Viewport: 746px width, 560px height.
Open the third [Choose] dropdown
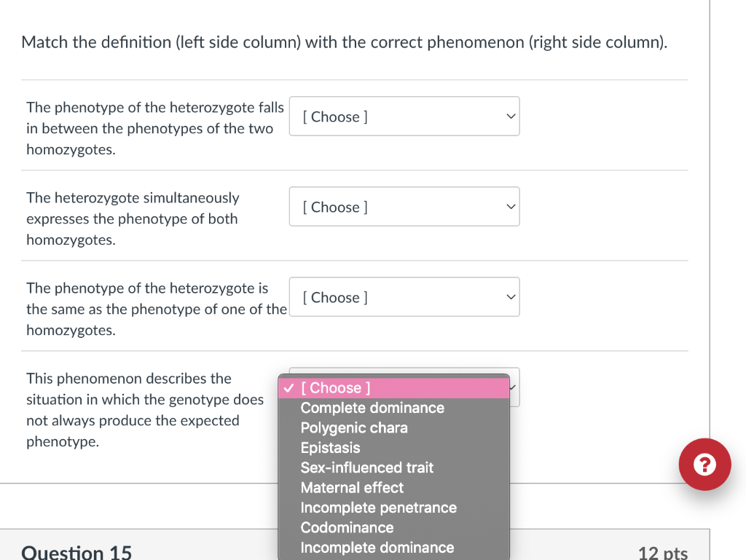[x=404, y=296]
